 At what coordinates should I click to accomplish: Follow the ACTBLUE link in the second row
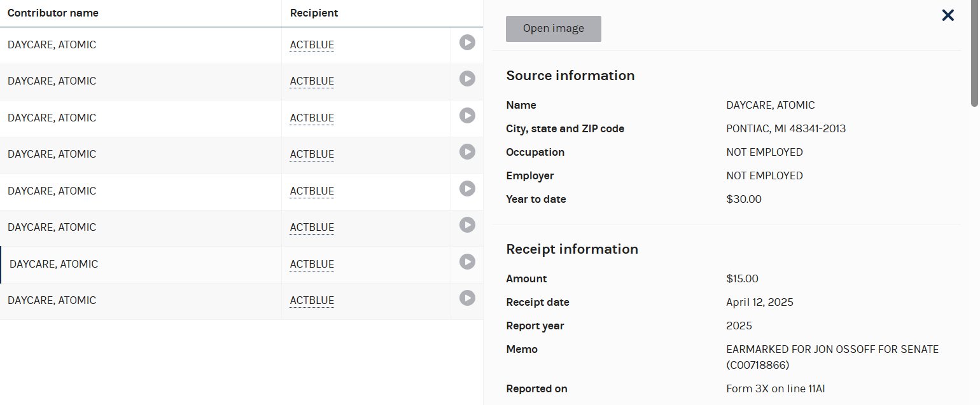coord(312,81)
